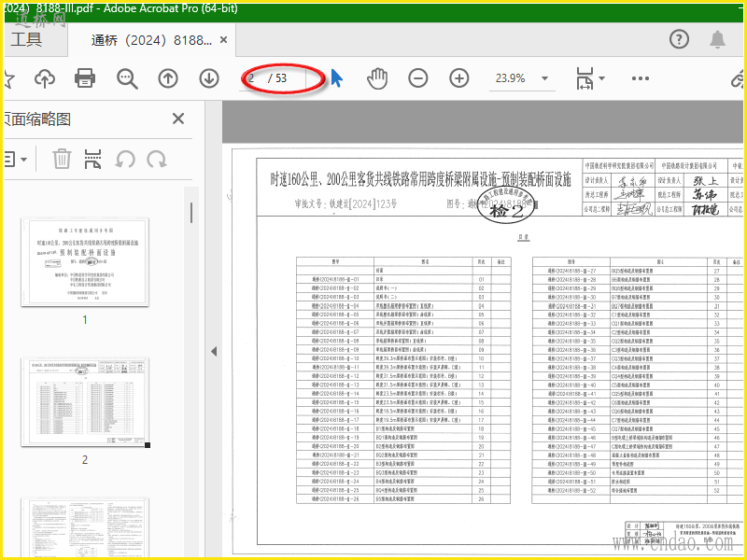Click the print pages icon in thumbnail panel
747x560 pixels.
coord(92,159)
